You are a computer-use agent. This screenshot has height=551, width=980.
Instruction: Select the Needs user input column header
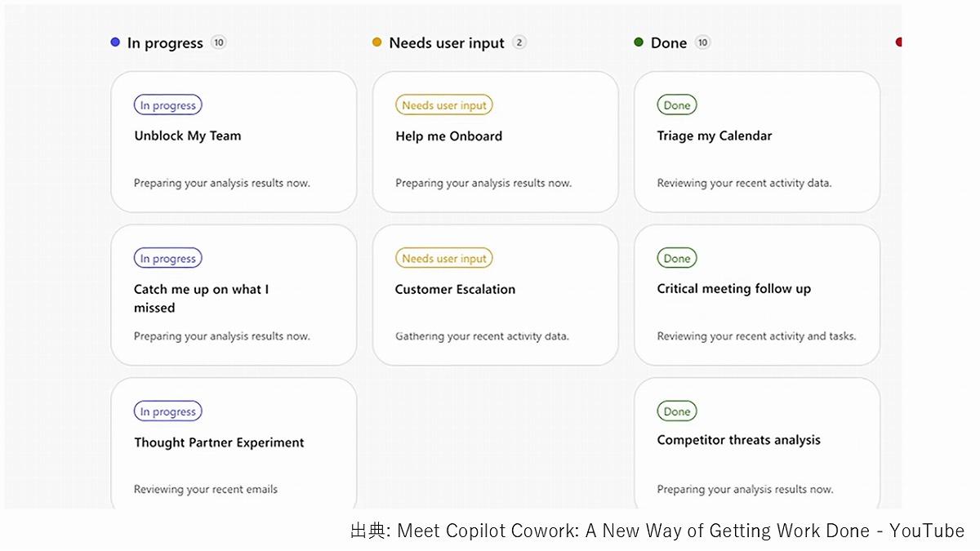(447, 43)
